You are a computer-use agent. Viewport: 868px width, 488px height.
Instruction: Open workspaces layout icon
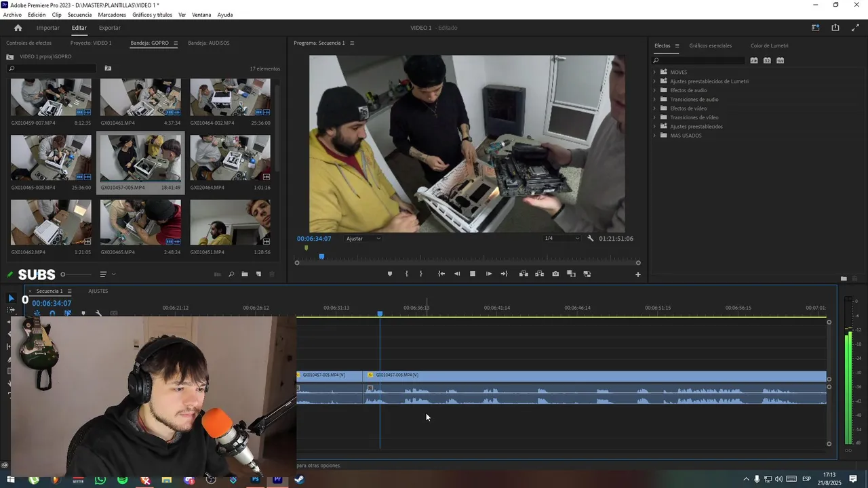(816, 28)
